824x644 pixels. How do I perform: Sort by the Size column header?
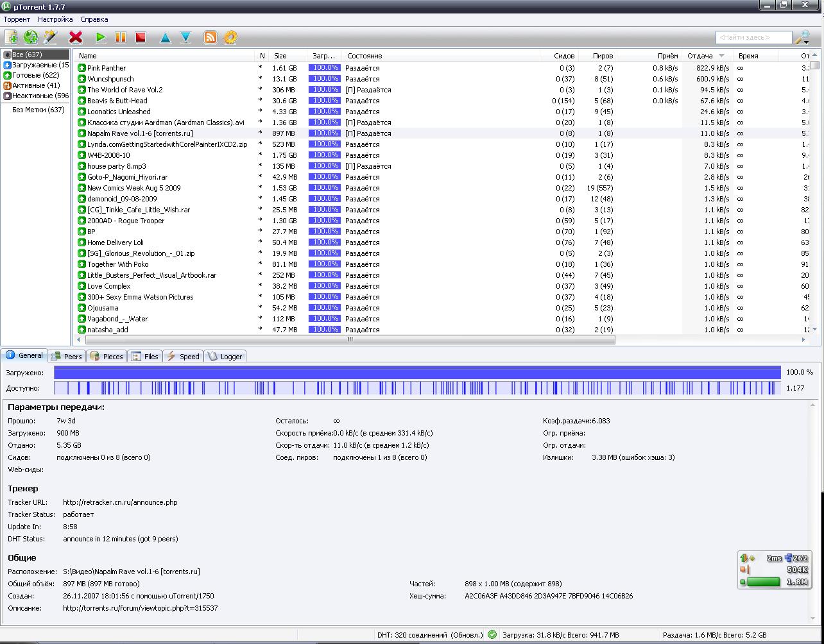tap(288, 56)
